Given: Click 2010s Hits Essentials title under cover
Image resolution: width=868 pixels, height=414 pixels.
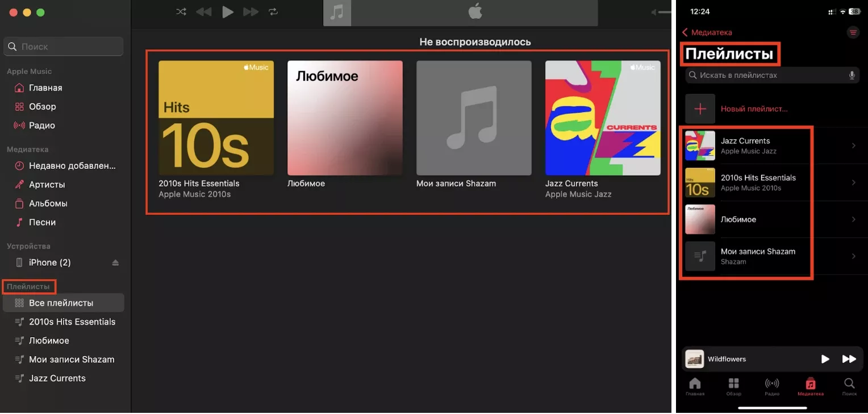Looking at the screenshot, I should coord(199,183).
